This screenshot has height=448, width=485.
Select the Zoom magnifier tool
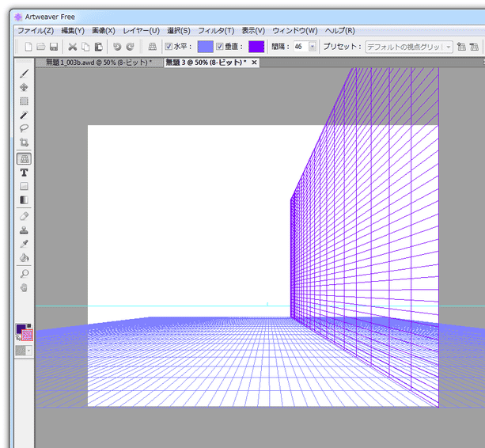tap(24, 274)
